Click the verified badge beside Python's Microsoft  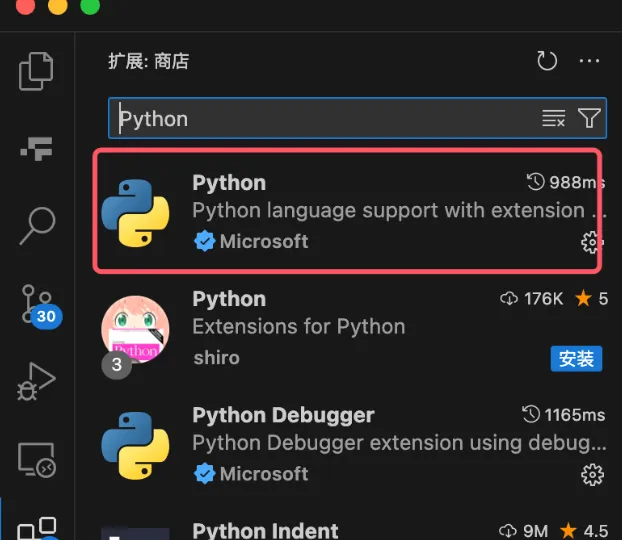coord(205,241)
